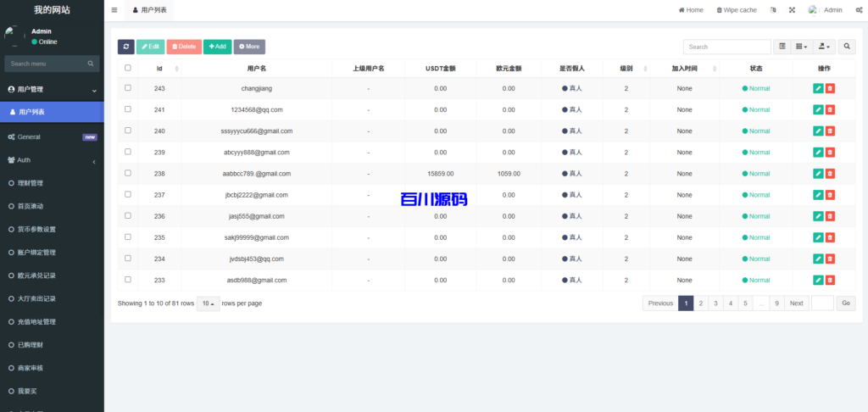Open 用户列表 in the sidebar
This screenshot has height=412, width=868.
[52, 112]
